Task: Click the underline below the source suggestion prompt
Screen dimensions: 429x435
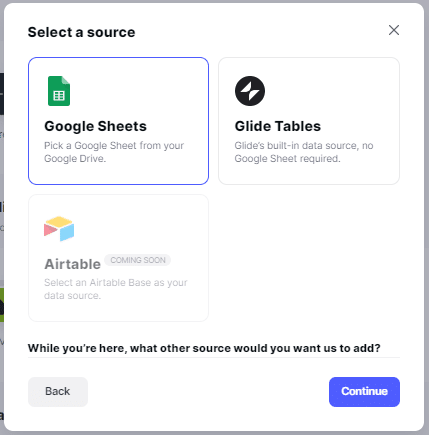Action: pos(214,357)
